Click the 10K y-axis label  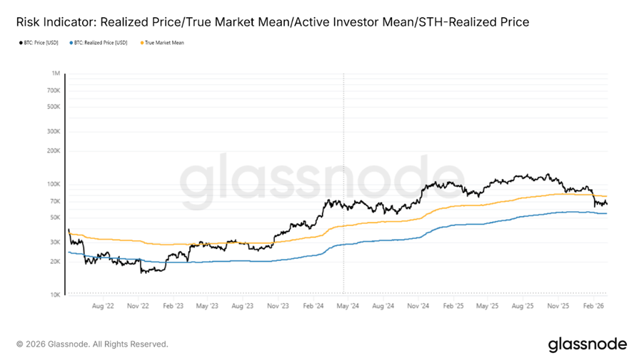(54, 295)
